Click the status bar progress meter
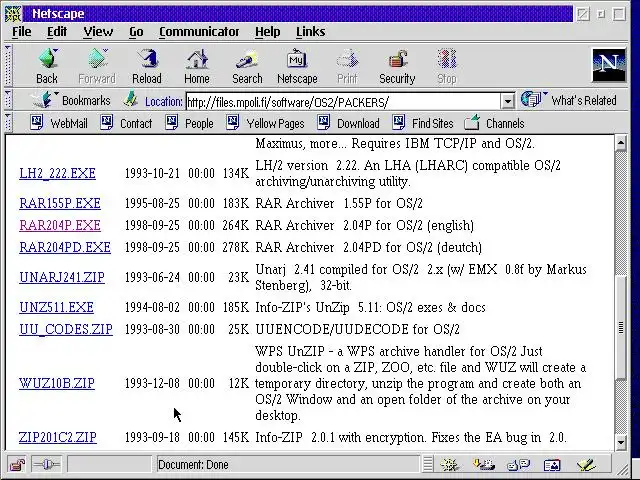The height and width of the screenshot is (480, 640). [109, 464]
